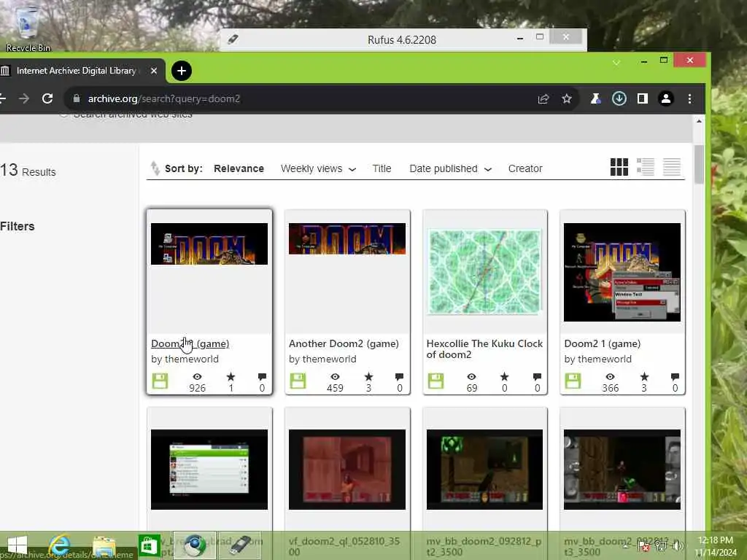Click the software icon on Another Doom2
747x560 pixels.
click(298, 381)
